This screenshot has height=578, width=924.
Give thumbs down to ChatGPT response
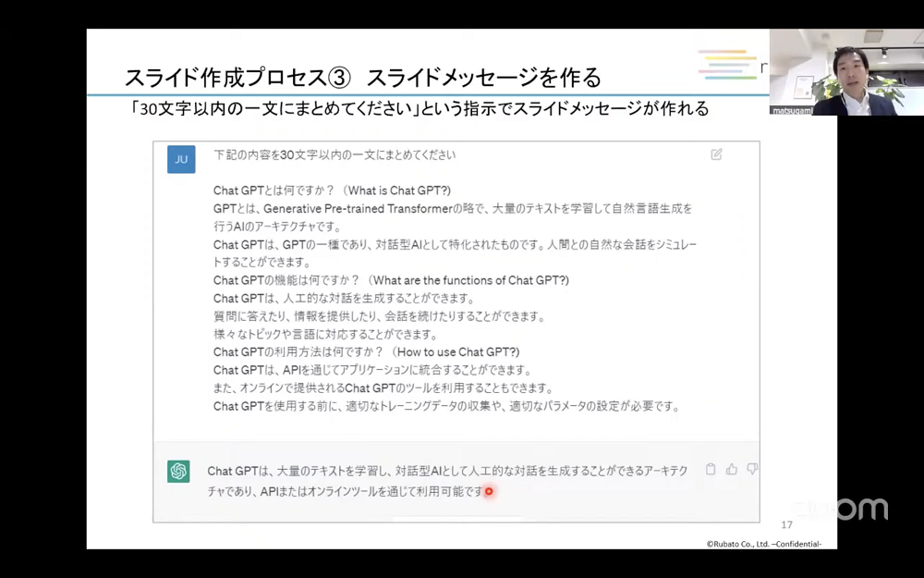click(x=752, y=470)
